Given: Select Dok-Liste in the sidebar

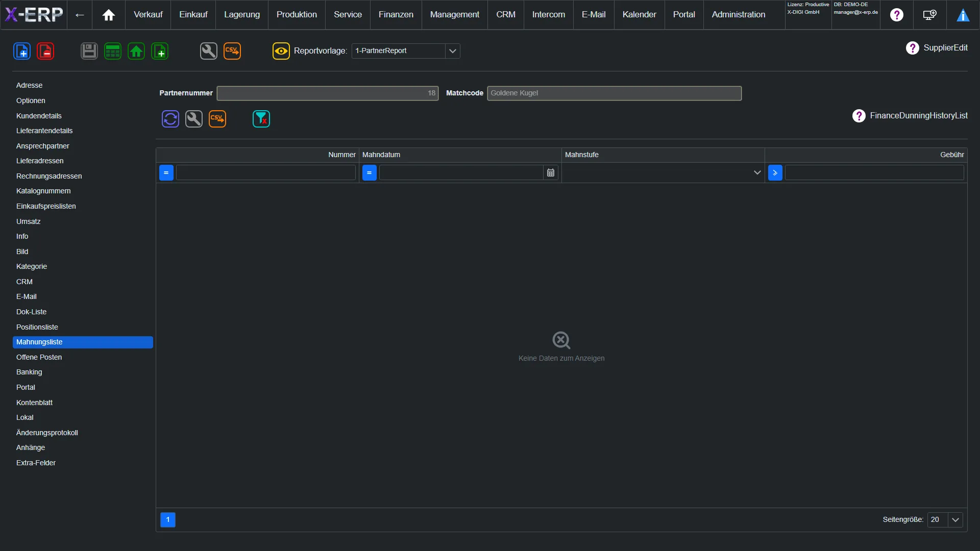Looking at the screenshot, I should point(83,312).
